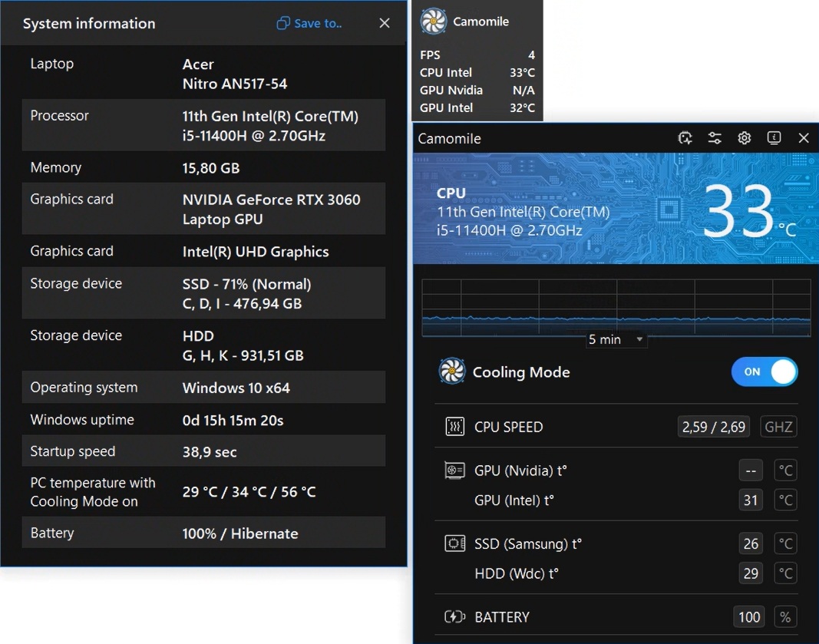Toggle °C unit next to SSD (Samsung) temperature
The width and height of the screenshot is (819, 644).
point(785,544)
